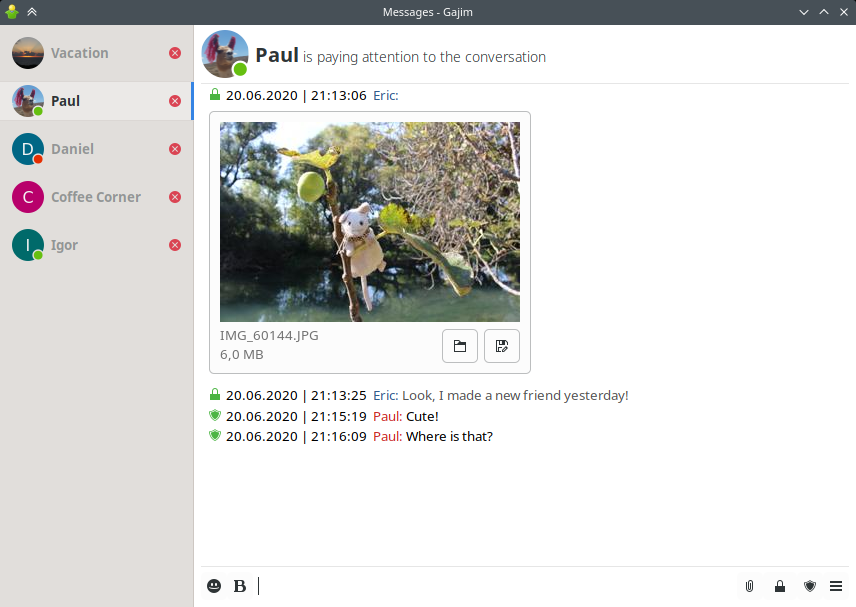Switch to the Igor conversation
856x607 pixels.
[97, 245]
